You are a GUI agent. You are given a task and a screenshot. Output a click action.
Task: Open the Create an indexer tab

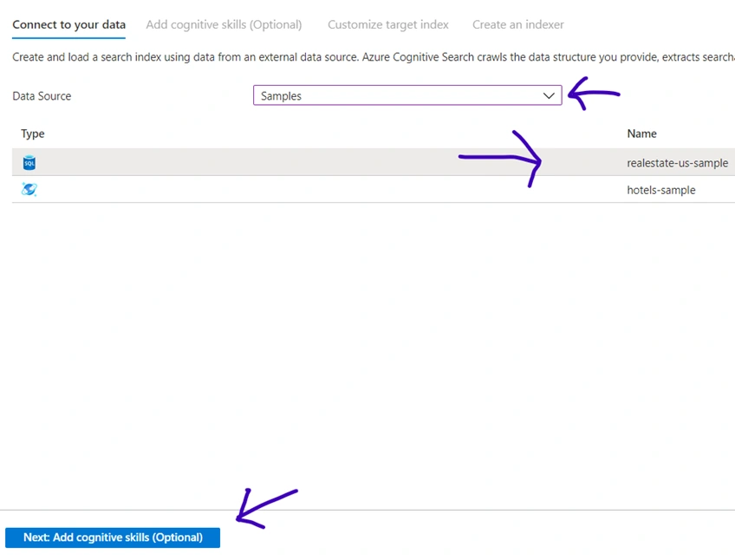(x=518, y=24)
